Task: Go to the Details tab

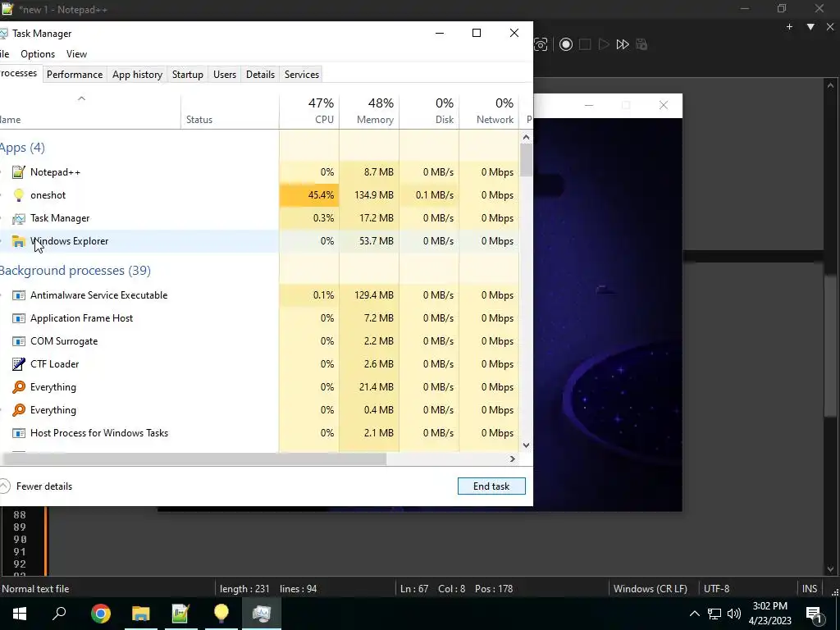Action: (260, 75)
